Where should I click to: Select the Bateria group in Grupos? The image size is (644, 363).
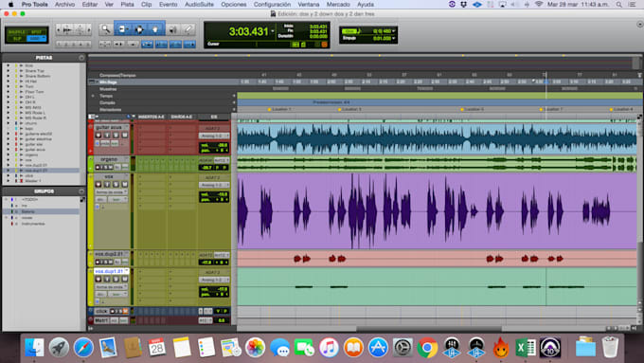point(27,211)
